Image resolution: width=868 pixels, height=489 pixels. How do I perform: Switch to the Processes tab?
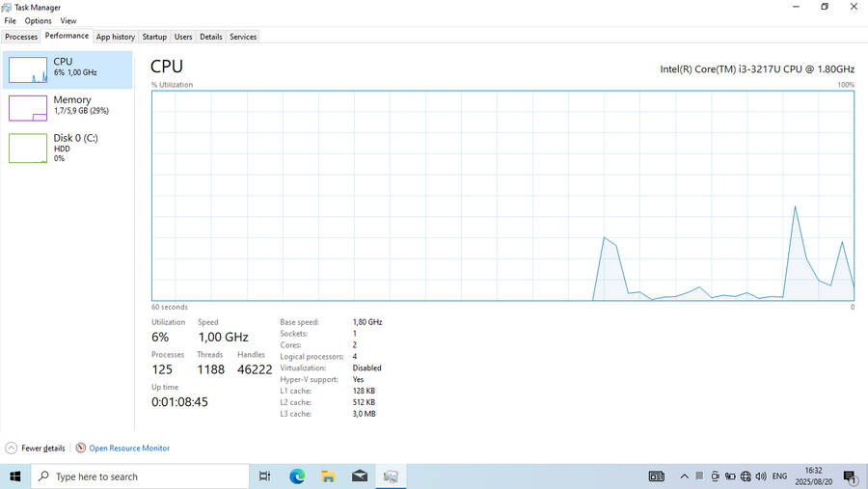pyautogui.click(x=21, y=37)
